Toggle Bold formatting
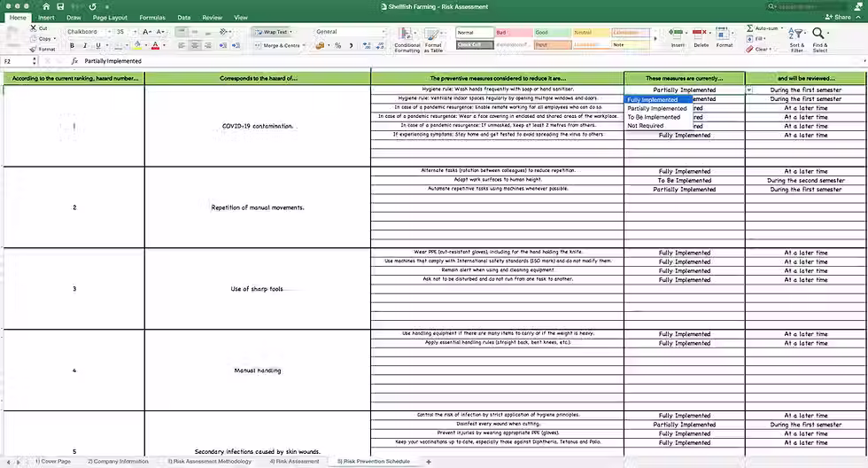Screen dimensions: 868x468 click(72, 45)
